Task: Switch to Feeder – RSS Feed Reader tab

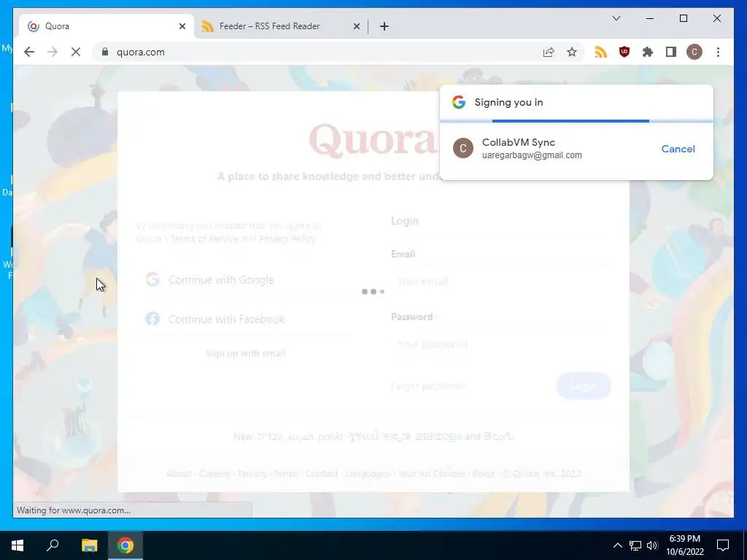Action: point(281,26)
